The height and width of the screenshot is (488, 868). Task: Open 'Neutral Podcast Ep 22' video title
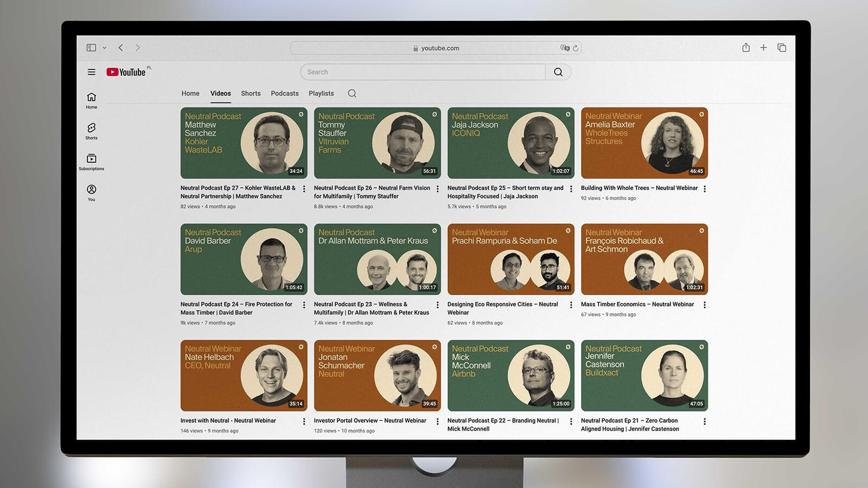click(x=503, y=424)
